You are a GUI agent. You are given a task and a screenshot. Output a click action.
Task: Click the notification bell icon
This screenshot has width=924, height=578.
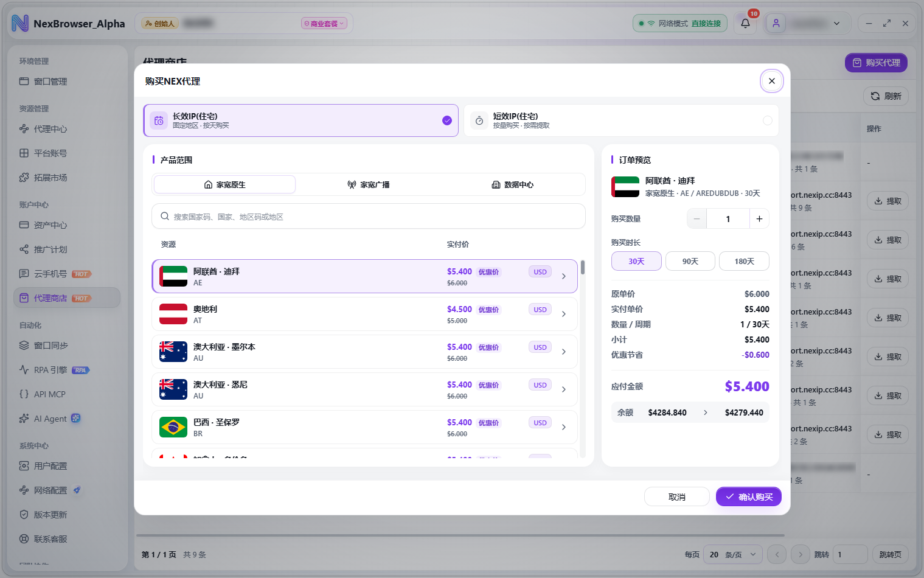pos(745,24)
